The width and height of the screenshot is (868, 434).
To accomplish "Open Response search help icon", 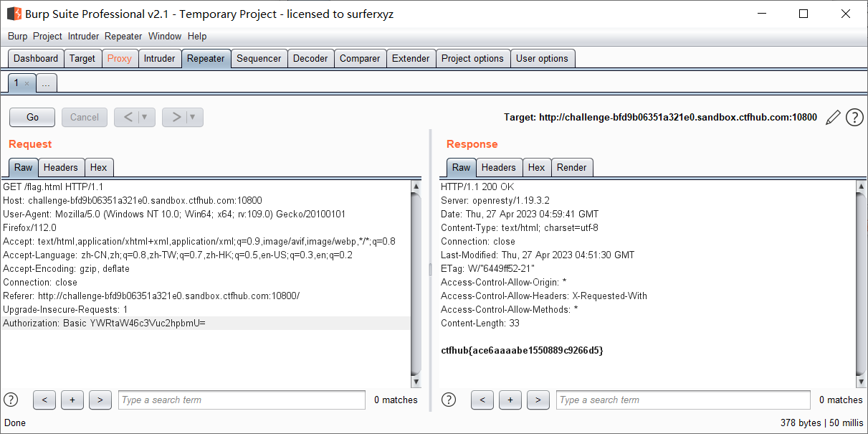I will pyautogui.click(x=449, y=400).
